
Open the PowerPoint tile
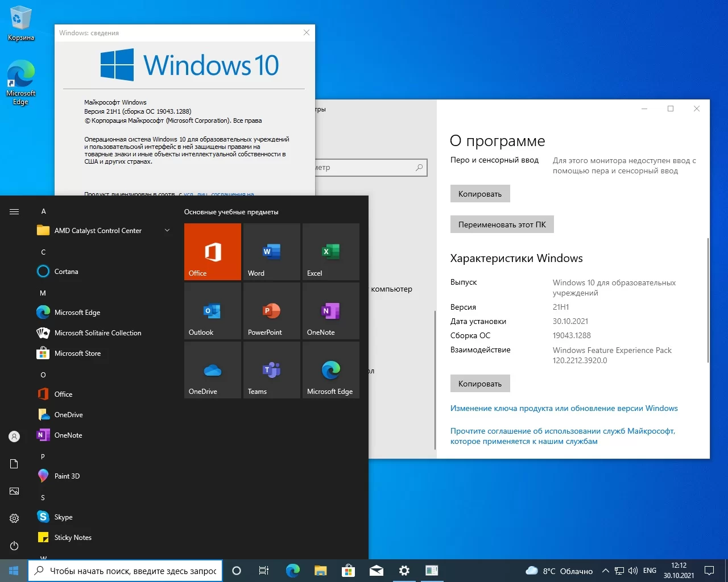click(272, 311)
